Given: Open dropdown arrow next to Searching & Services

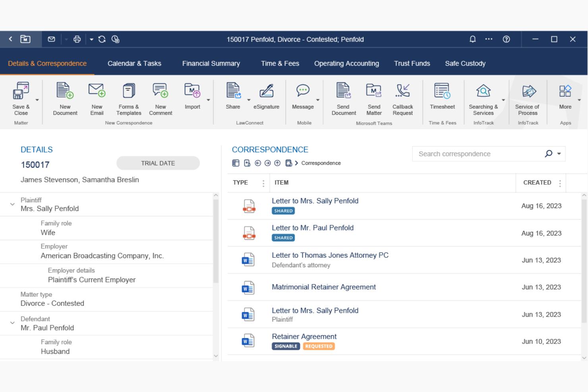Looking at the screenshot, I should 503,100.
